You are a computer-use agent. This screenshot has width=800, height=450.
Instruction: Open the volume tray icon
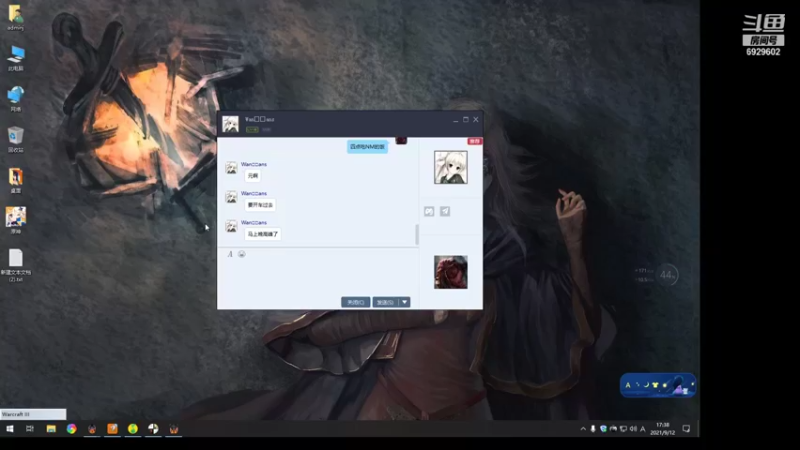633,429
